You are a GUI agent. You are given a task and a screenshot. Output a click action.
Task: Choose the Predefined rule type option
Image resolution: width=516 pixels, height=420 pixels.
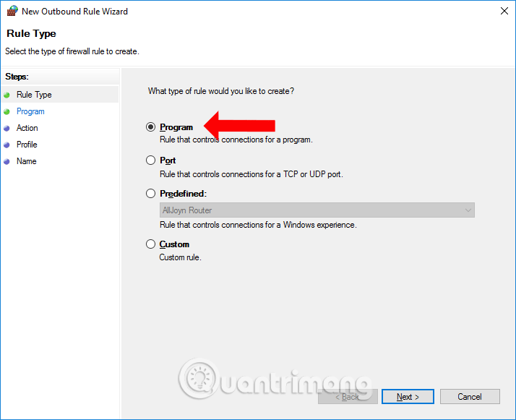coord(150,194)
